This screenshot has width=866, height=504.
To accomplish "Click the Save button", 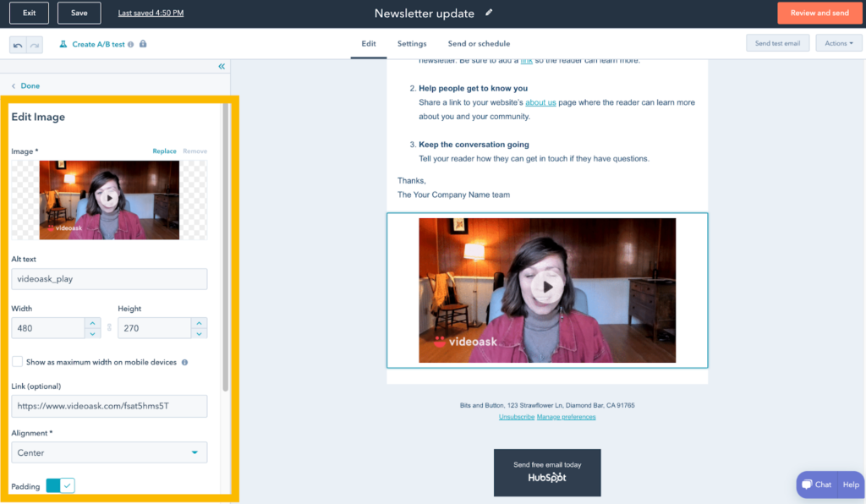I will (79, 13).
